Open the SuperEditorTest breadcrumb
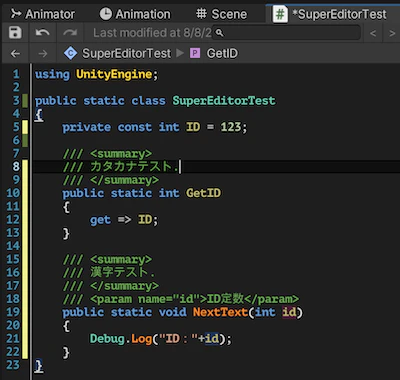 click(126, 53)
